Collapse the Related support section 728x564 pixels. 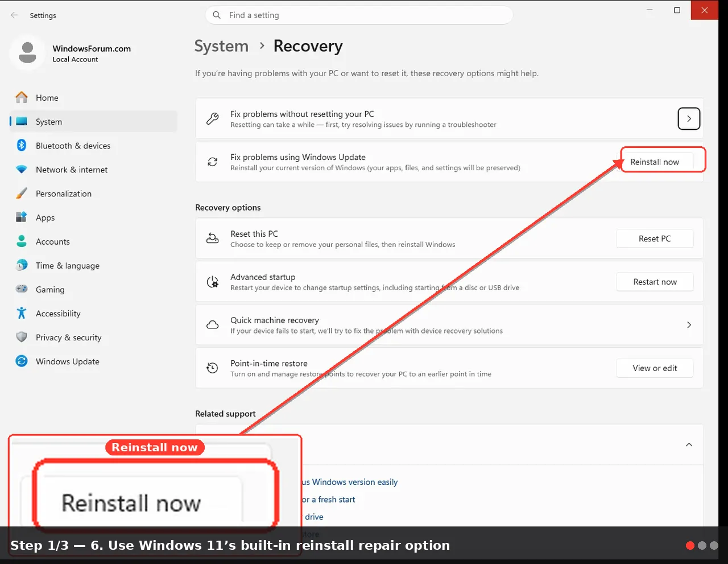(x=689, y=444)
